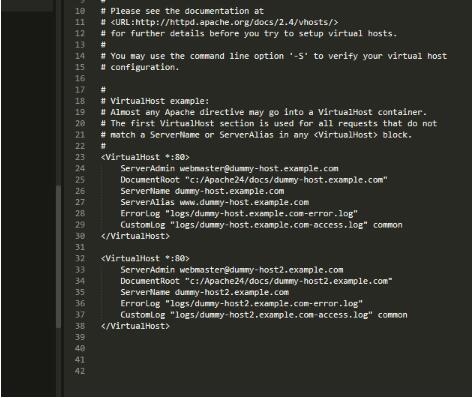Click ServerAdmin webmaster@dummy-host.example.com line
472x398 pixels.
(229, 168)
